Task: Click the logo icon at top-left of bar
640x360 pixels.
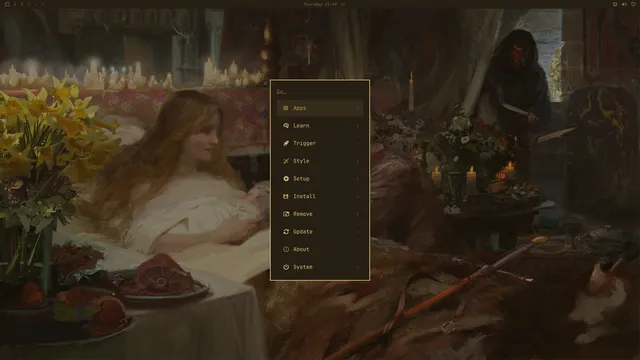Action: pos(7,4)
